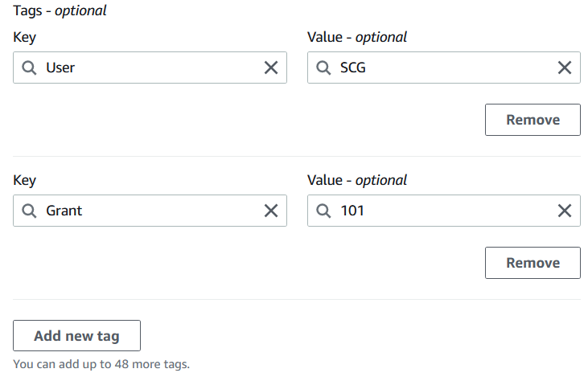Clear the SCG value field
The width and height of the screenshot is (588, 381).
565,68
